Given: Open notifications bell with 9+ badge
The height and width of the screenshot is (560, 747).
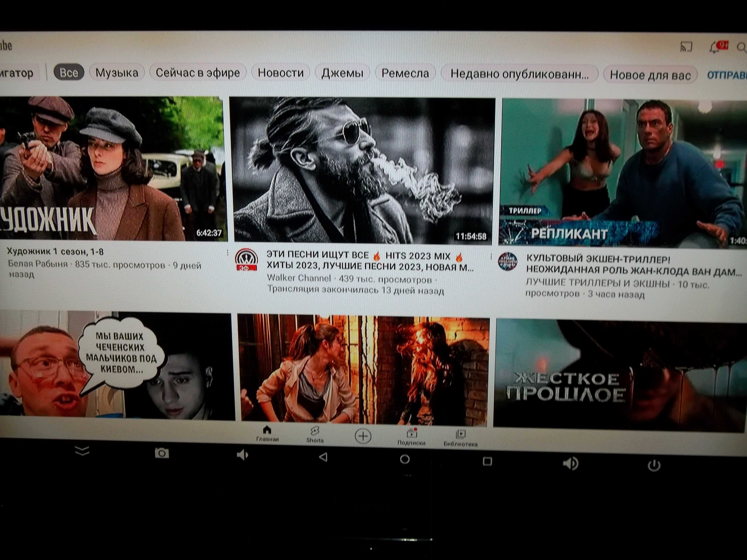Looking at the screenshot, I should coord(718,47).
